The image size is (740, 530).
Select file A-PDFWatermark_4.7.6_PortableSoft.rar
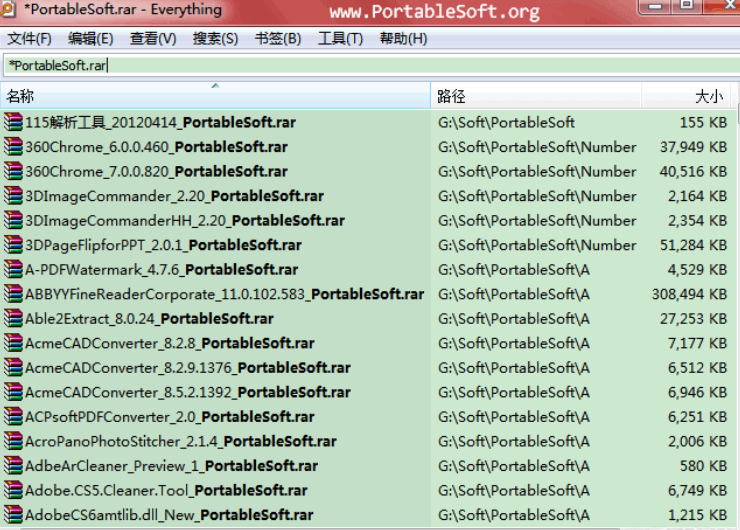pyautogui.click(x=161, y=269)
